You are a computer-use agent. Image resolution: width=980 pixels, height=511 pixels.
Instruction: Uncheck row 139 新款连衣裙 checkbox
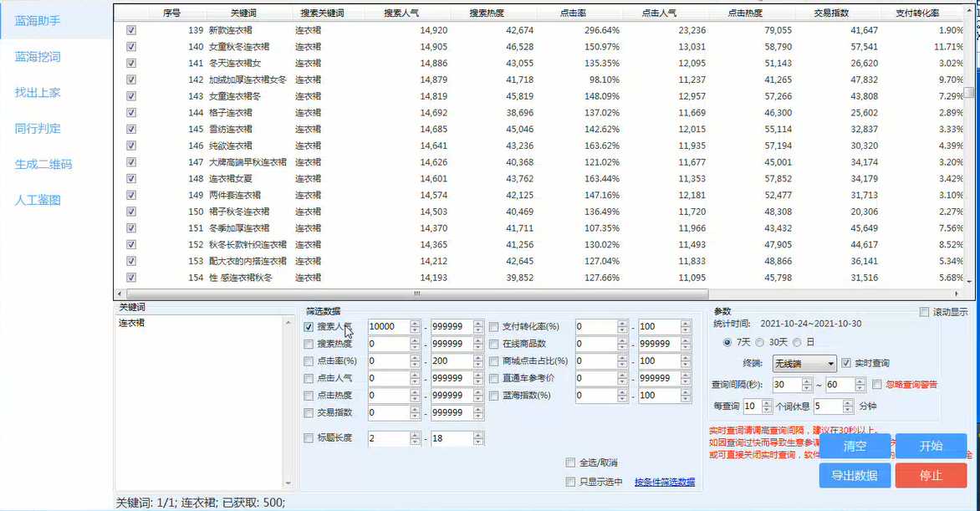(x=130, y=30)
